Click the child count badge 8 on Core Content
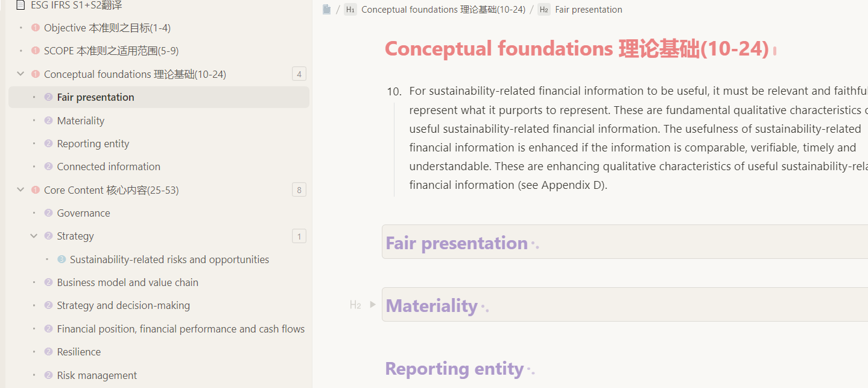The width and height of the screenshot is (868, 388). 299,190
